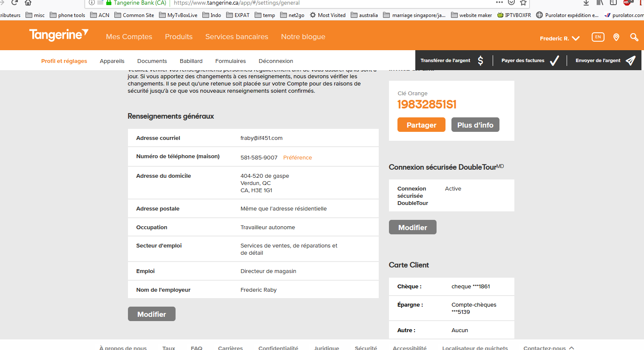Click Déconnexion to log out
The width and height of the screenshot is (644, 350).
click(276, 61)
